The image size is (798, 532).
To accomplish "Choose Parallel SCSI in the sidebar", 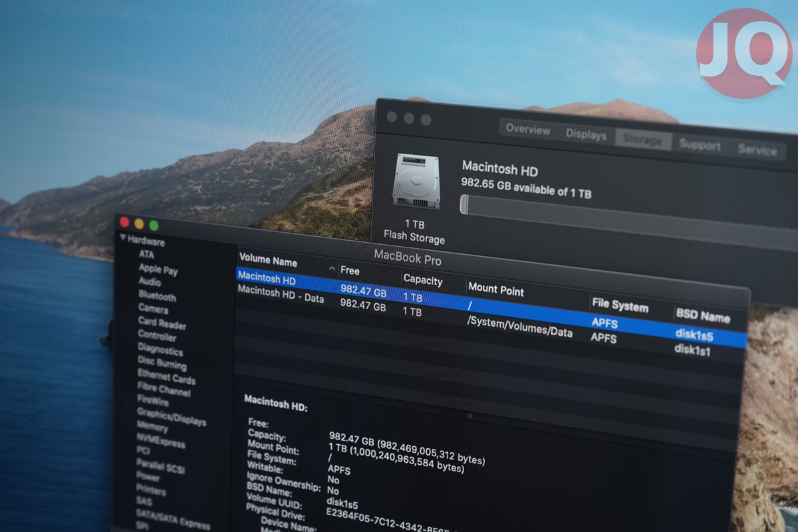I will click(x=160, y=465).
